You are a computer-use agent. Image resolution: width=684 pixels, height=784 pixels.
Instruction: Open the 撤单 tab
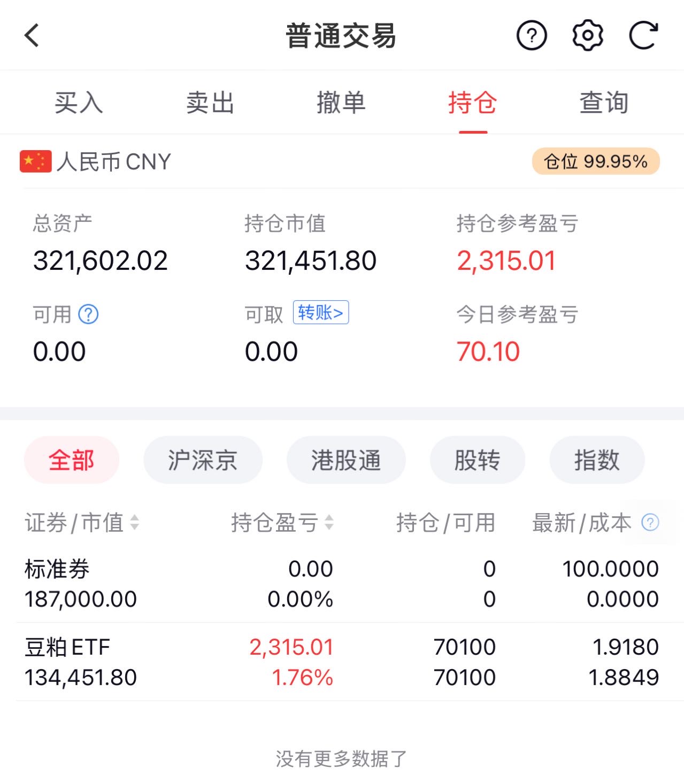coord(341,103)
